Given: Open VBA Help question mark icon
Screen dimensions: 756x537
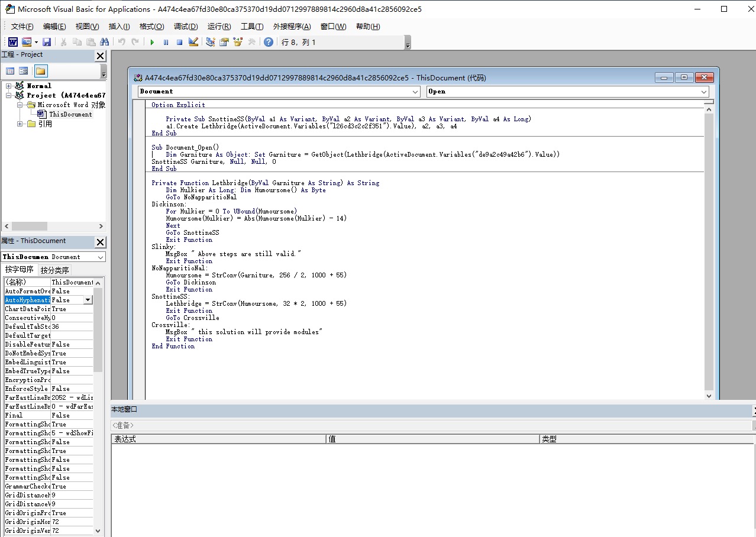Looking at the screenshot, I should tap(269, 42).
